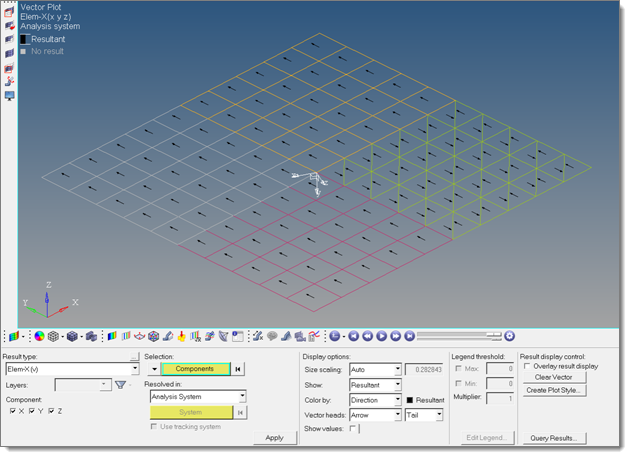Uncheck the X component checkbox
This screenshot has height=457, width=630.
(x=12, y=411)
